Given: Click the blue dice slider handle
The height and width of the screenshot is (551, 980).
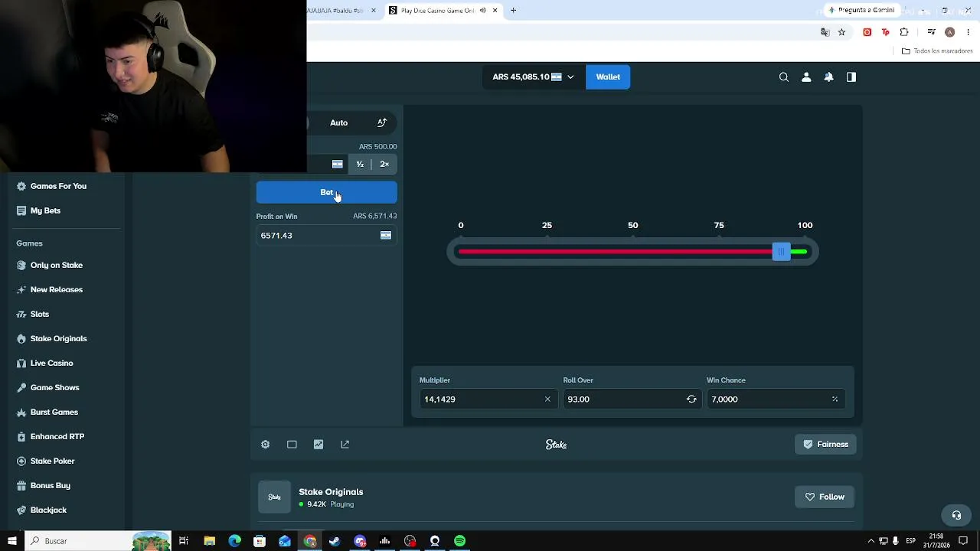Looking at the screenshot, I should [781, 252].
